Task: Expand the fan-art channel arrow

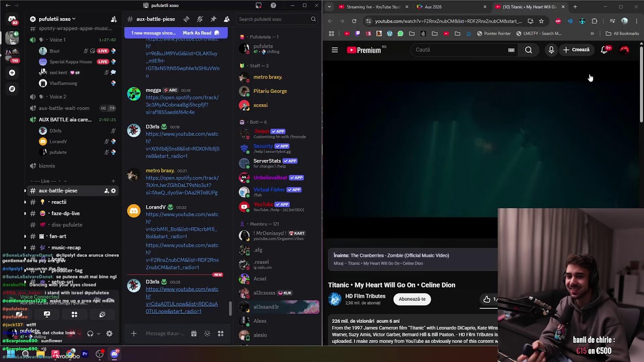Action: tap(25, 236)
